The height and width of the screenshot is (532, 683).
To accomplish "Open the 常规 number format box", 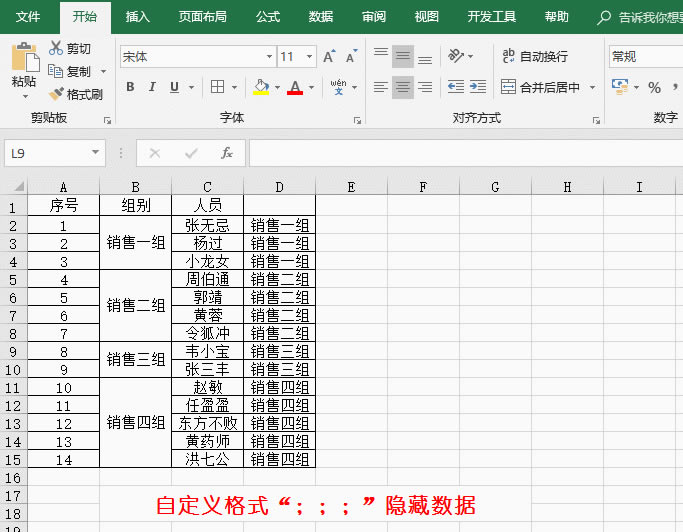I will coord(646,57).
